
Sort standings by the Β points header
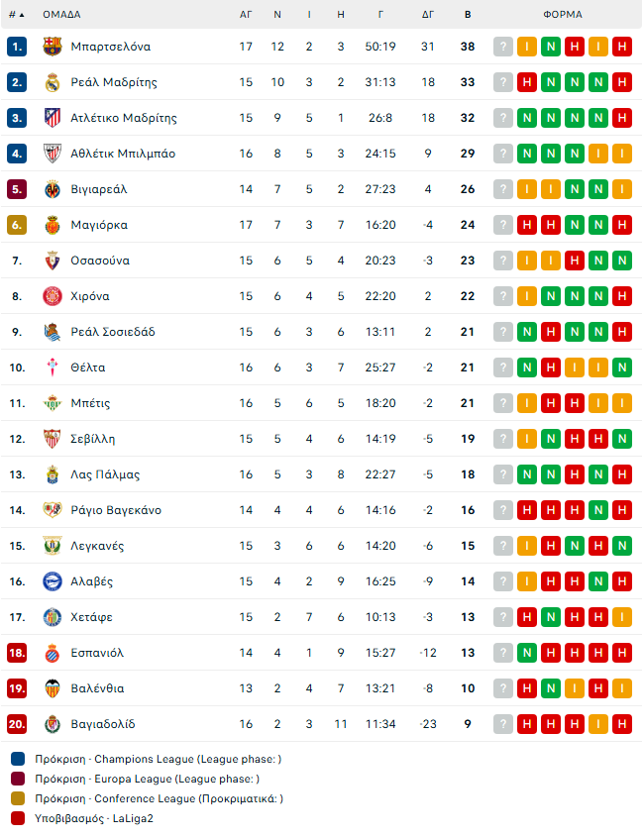(468, 15)
